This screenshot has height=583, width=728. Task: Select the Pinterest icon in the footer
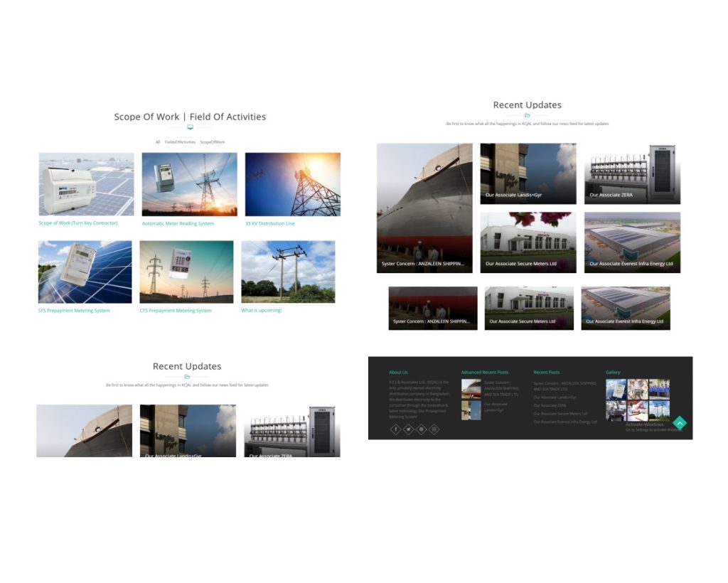(421, 429)
